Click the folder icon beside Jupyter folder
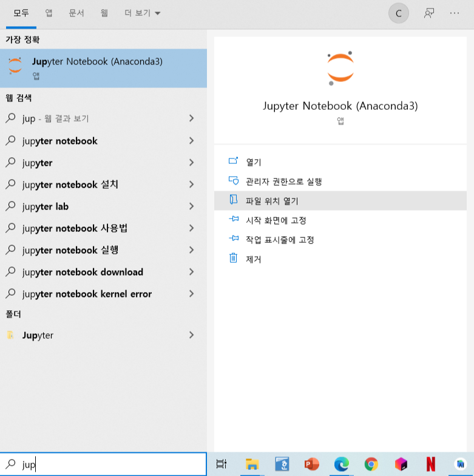The height and width of the screenshot is (476, 474). 10,335
